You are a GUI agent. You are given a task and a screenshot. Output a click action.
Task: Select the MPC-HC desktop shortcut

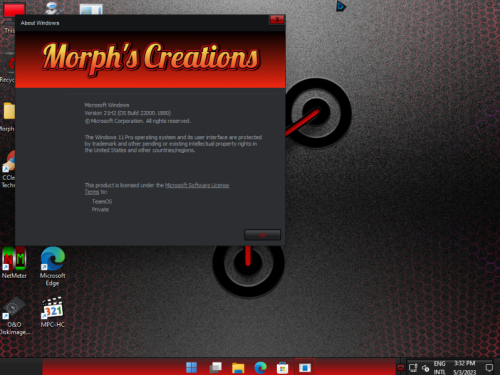(52, 312)
